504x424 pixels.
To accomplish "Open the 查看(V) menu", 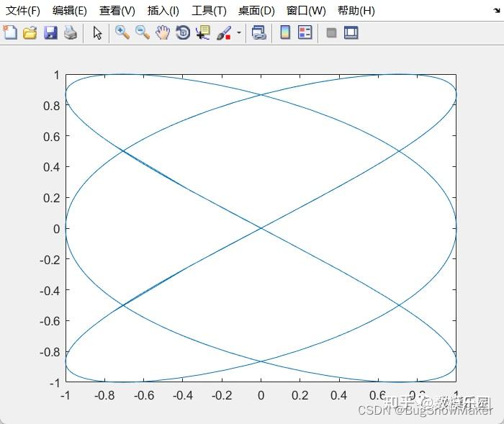I will click(x=117, y=11).
